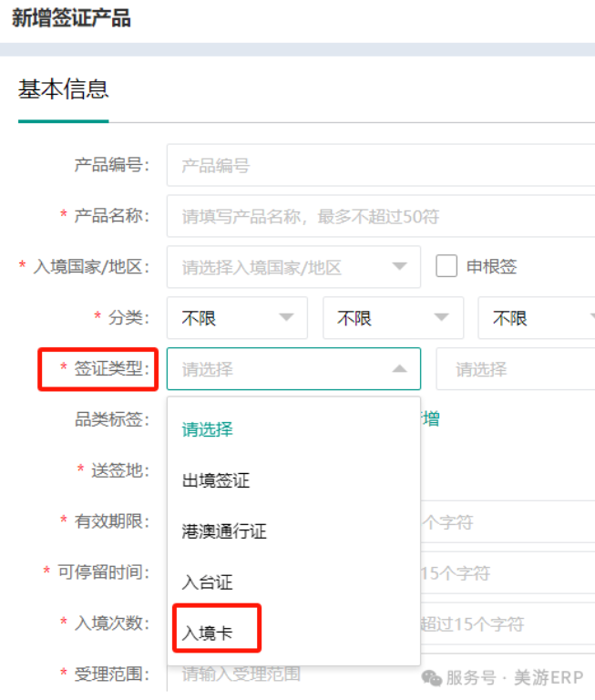Image resolution: width=595 pixels, height=700 pixels.
Task: Collapse the 签证类型 dropdown using its arrow
Action: [x=399, y=369]
